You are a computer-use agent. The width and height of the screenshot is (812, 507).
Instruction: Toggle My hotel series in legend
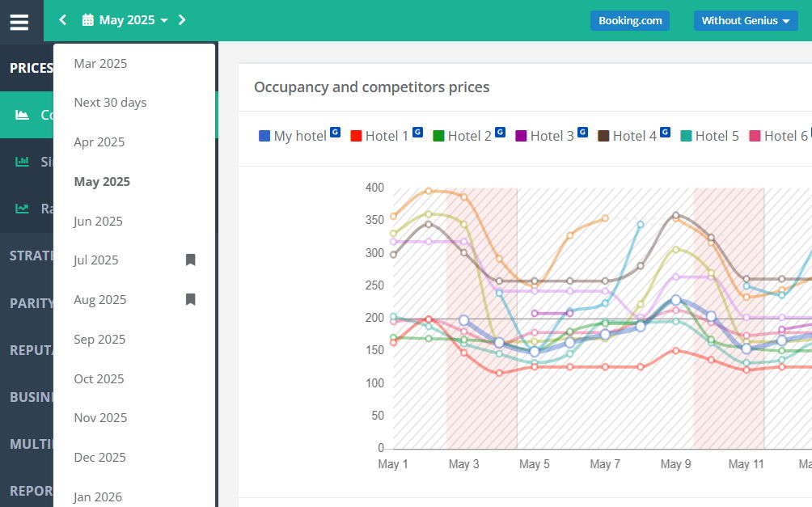[x=298, y=136]
